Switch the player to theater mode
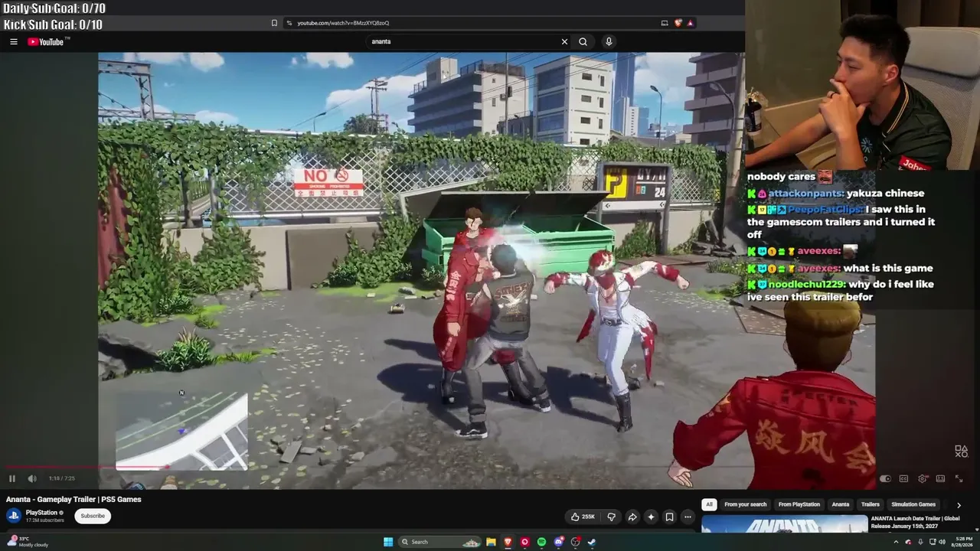 (x=940, y=479)
